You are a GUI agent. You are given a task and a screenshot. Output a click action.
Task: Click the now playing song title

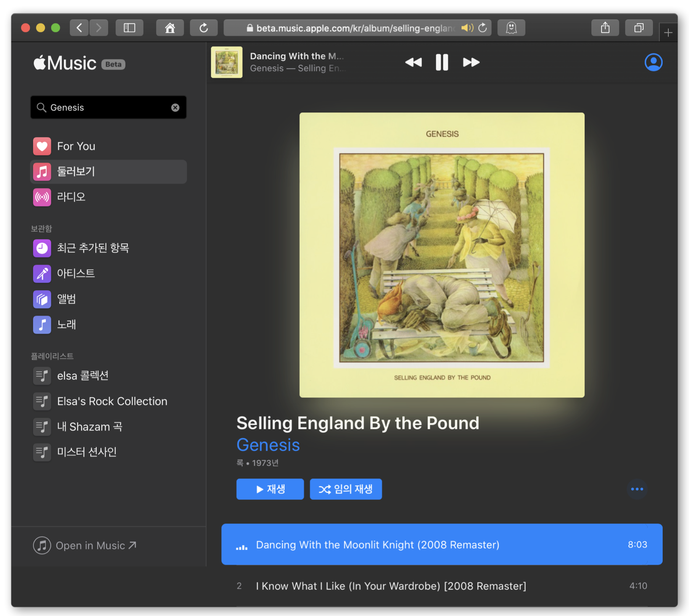click(297, 56)
